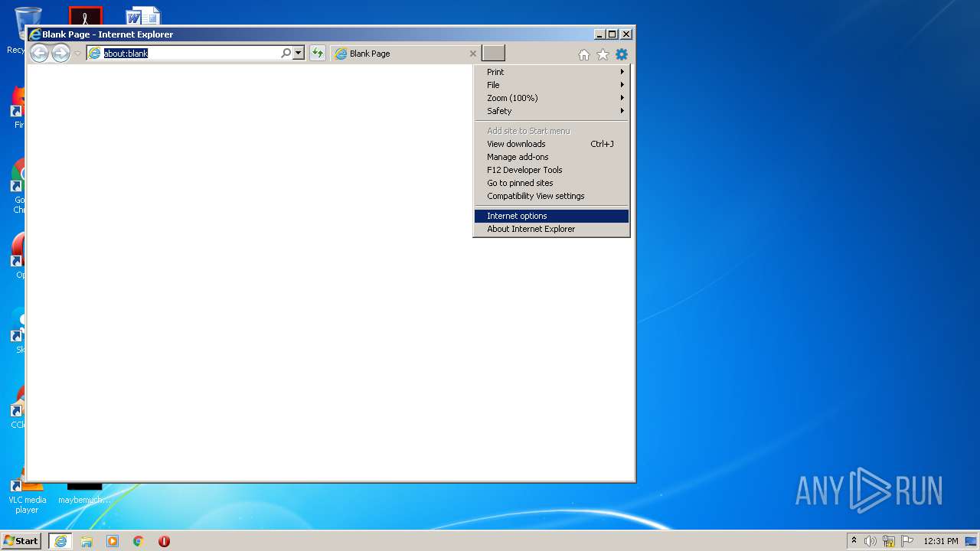The height and width of the screenshot is (551, 980).
Task: Open the maybemuch desktop file
Action: tap(84, 494)
